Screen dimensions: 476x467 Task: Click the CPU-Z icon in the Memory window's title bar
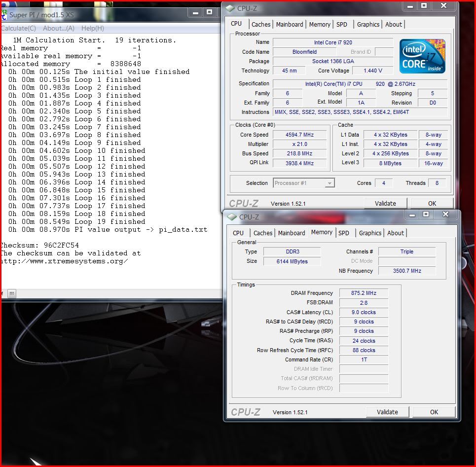[232, 216]
